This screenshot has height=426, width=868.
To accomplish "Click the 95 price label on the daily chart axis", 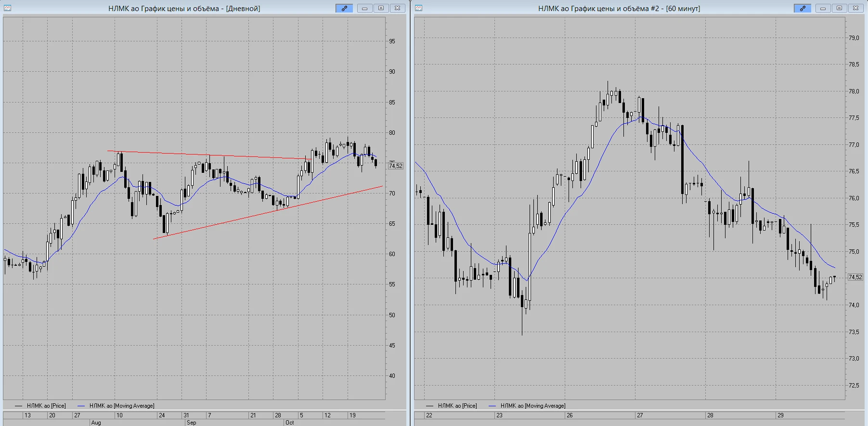I will (x=392, y=41).
